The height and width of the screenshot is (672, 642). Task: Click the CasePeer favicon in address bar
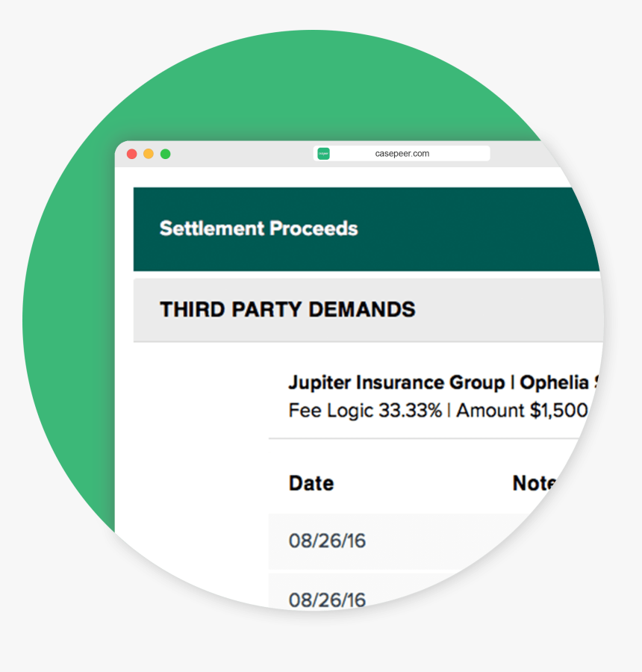tap(323, 153)
